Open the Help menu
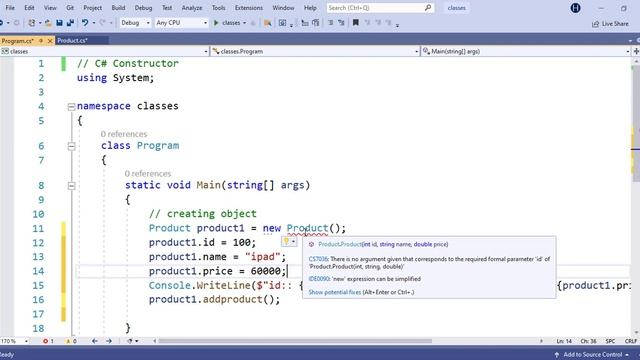640x360 pixels. tap(310, 8)
